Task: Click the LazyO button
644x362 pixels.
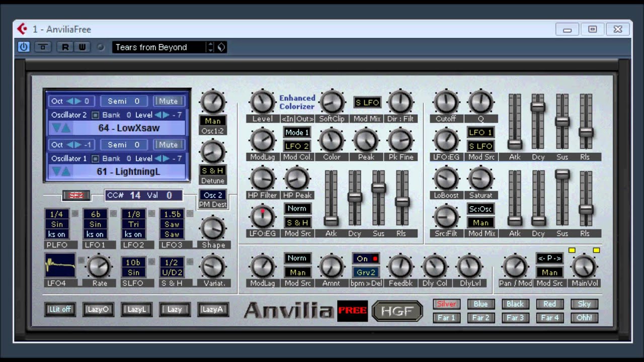Action: (x=98, y=309)
